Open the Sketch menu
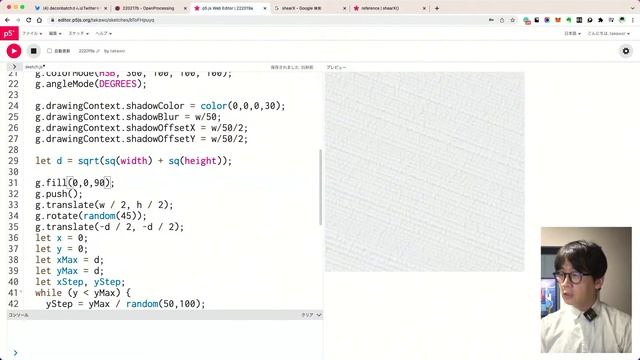 [78, 33]
